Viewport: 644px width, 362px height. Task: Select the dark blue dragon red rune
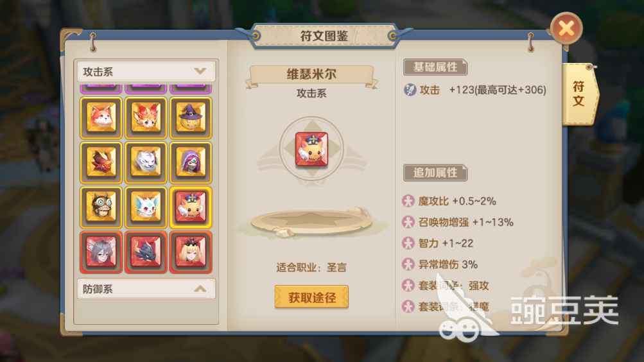point(146,252)
